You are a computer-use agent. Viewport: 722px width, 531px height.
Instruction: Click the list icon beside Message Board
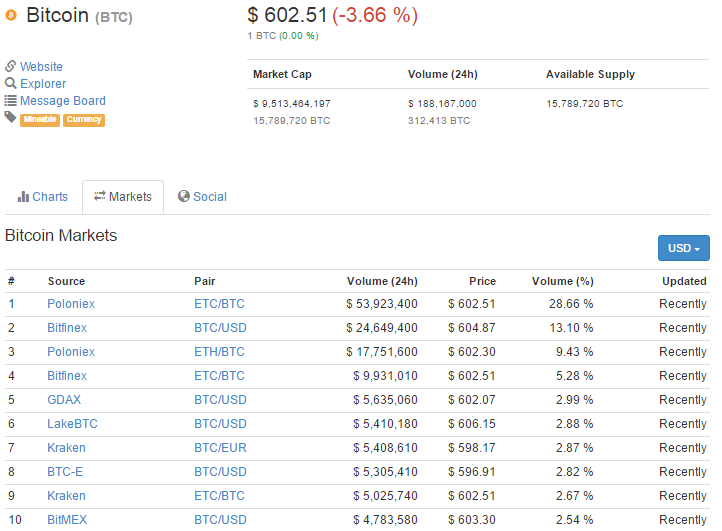(x=11, y=100)
